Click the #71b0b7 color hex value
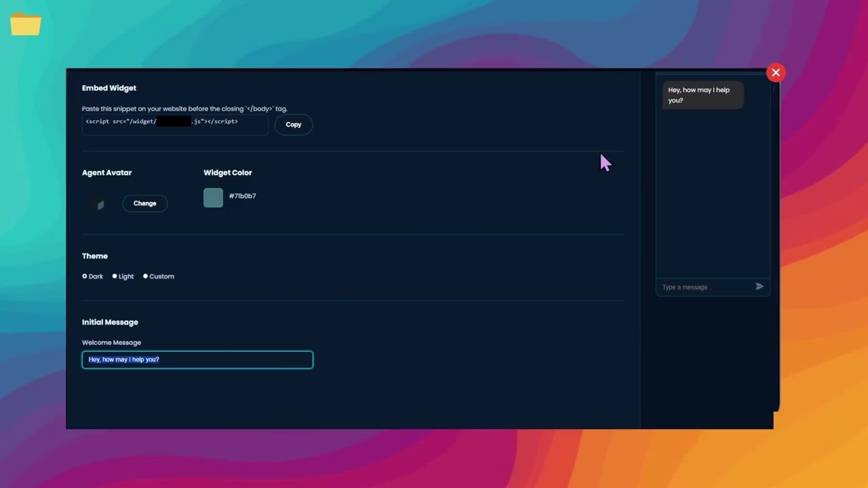Image resolution: width=868 pixels, height=488 pixels. 242,197
